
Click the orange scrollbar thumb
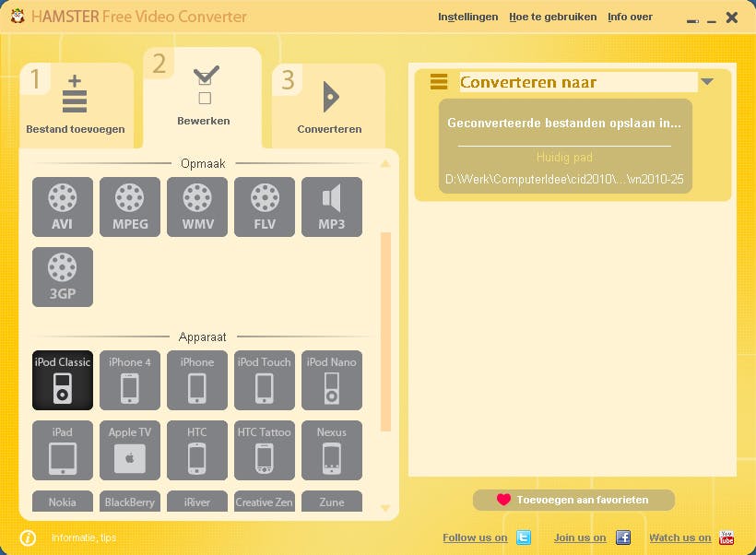pos(385,332)
